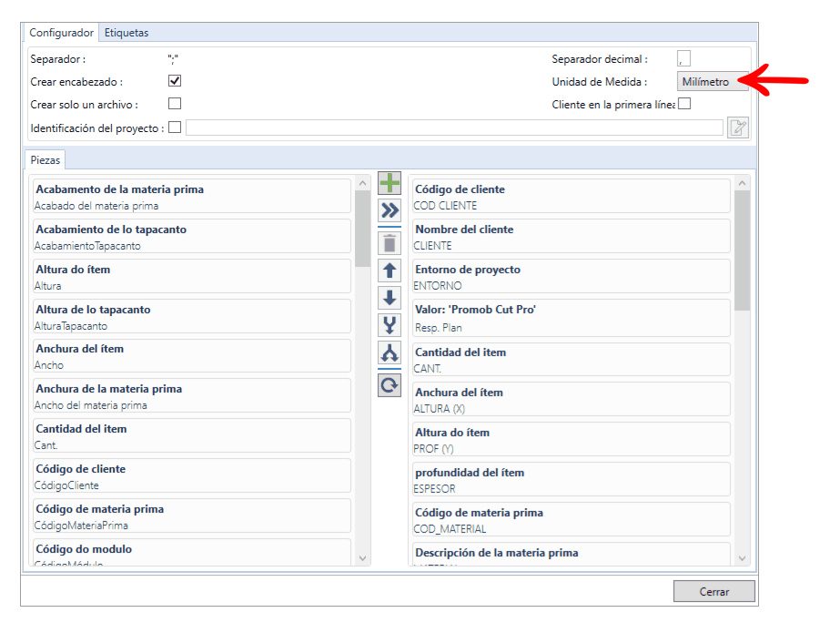The width and height of the screenshot is (840, 633).
Task: Select Código de cliente with CódigoCliente label
Action: 192,476
